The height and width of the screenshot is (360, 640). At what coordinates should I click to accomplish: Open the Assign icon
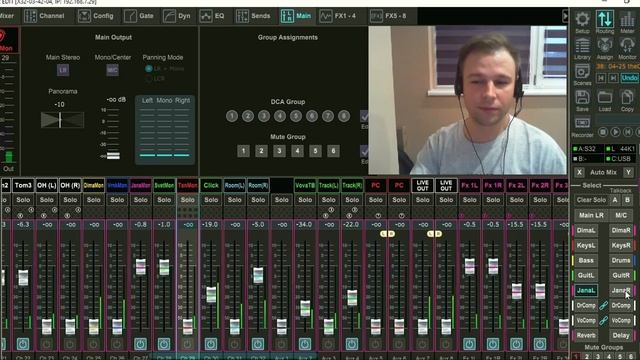pos(605,46)
